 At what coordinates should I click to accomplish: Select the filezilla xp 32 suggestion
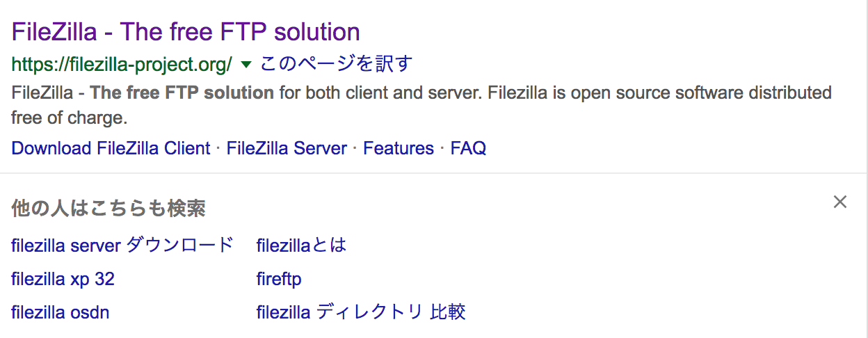(63, 279)
